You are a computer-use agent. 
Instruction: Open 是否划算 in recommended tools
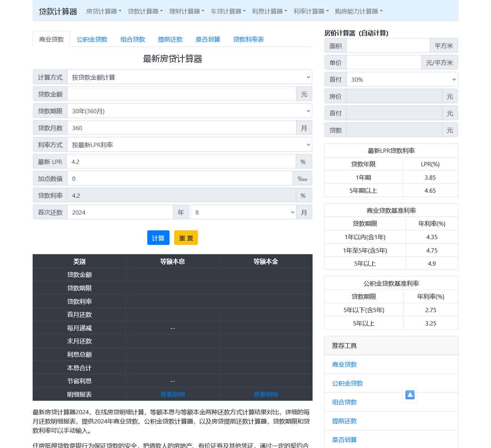click(x=344, y=440)
